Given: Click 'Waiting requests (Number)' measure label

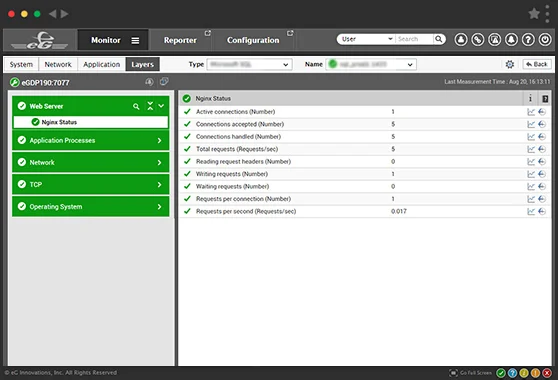Looking at the screenshot, I should click(232, 186).
